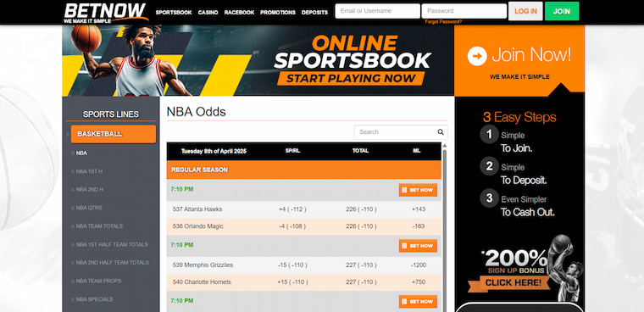The image size is (644, 312).
Task: Click Orlando Magic moneyline -163
Action: [418, 226]
